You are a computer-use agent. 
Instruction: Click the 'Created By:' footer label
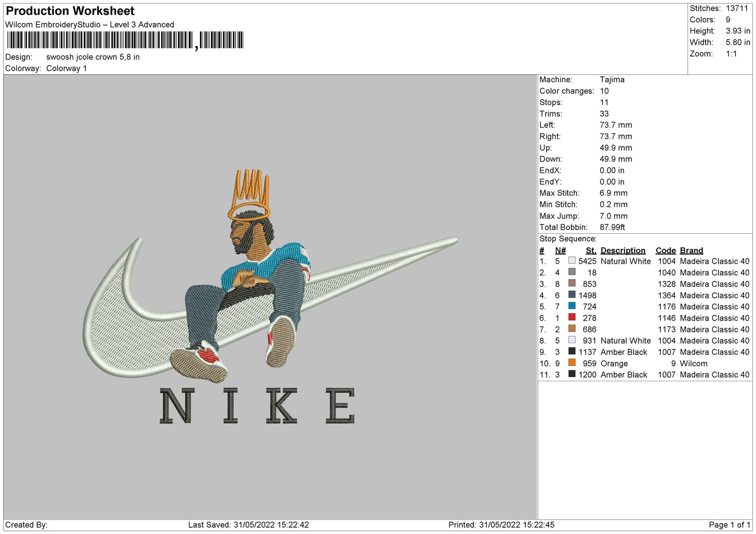[x=26, y=525]
